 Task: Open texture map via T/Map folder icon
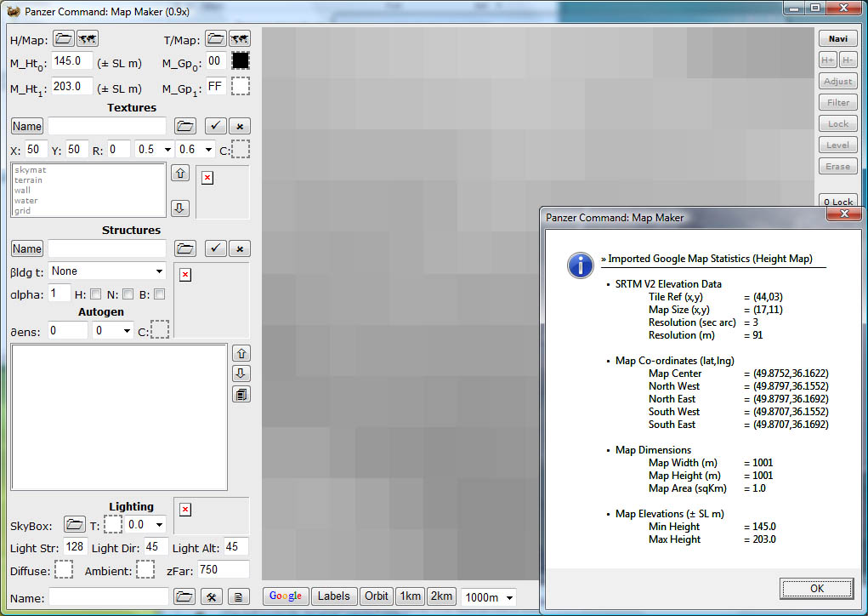pyautogui.click(x=216, y=39)
